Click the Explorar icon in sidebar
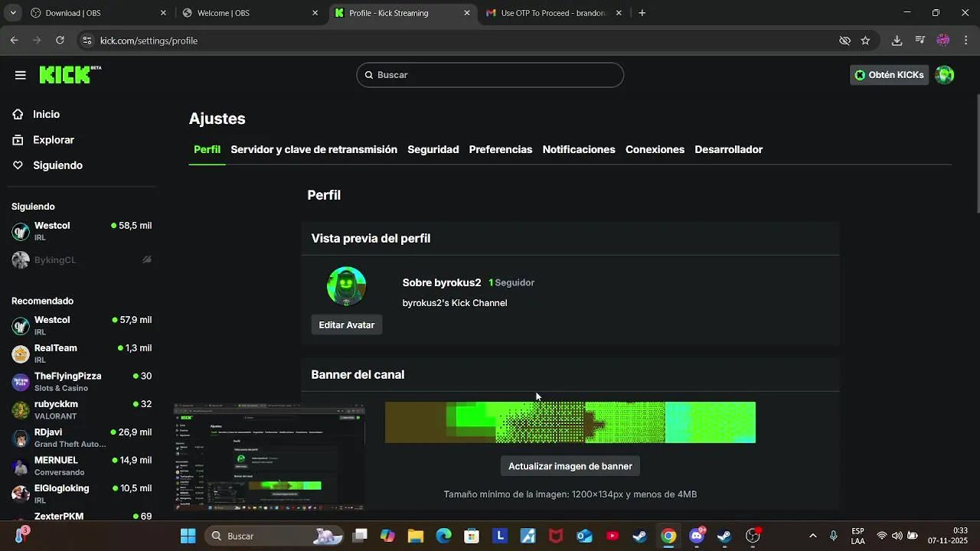This screenshot has height=551, width=980. (18, 140)
